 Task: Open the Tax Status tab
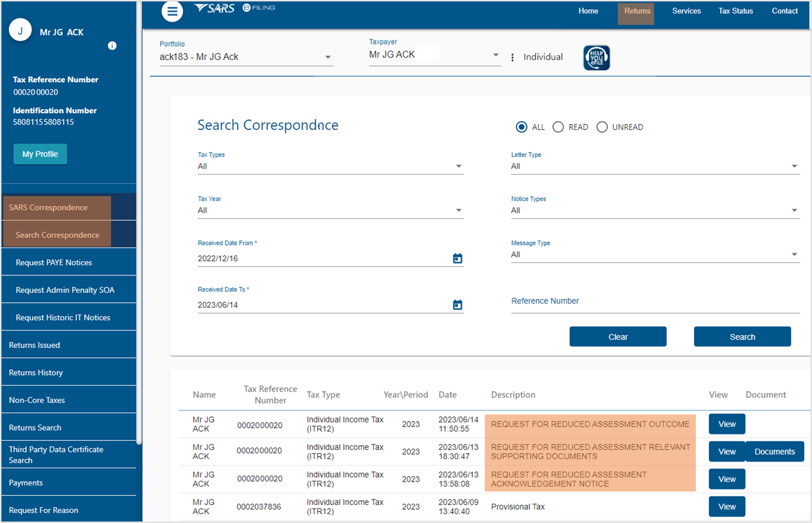[735, 11]
